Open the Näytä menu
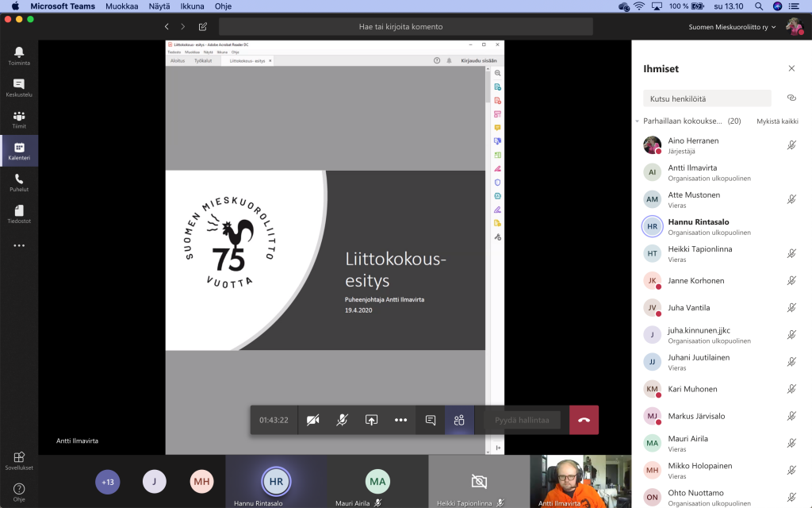Image resolution: width=812 pixels, height=508 pixels. [x=159, y=6]
